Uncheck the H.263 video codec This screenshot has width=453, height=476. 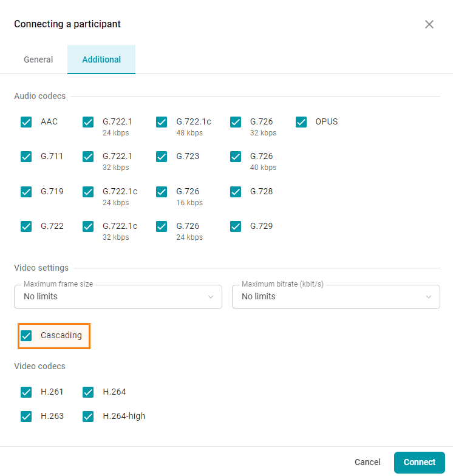pyautogui.click(x=26, y=416)
